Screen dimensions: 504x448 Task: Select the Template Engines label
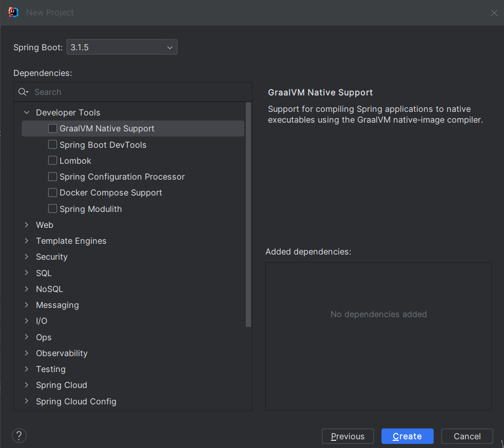coord(71,241)
